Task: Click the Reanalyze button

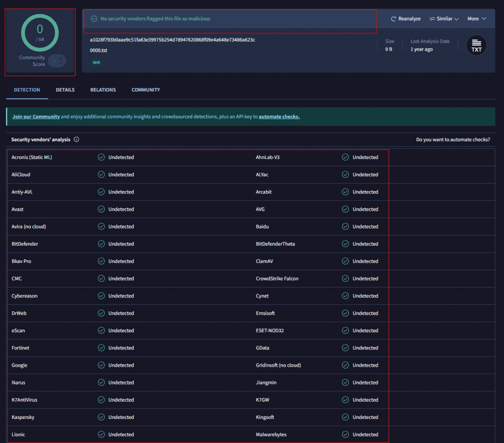Action: point(406,19)
